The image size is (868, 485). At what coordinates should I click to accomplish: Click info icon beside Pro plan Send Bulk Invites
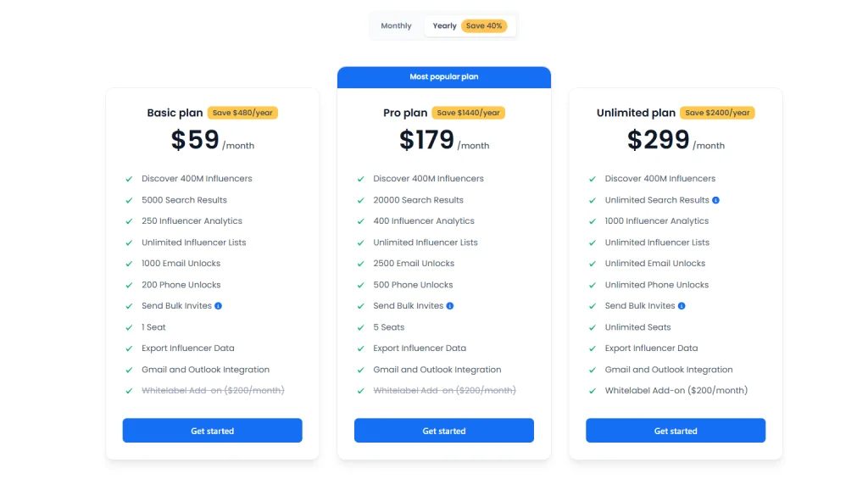coord(450,306)
